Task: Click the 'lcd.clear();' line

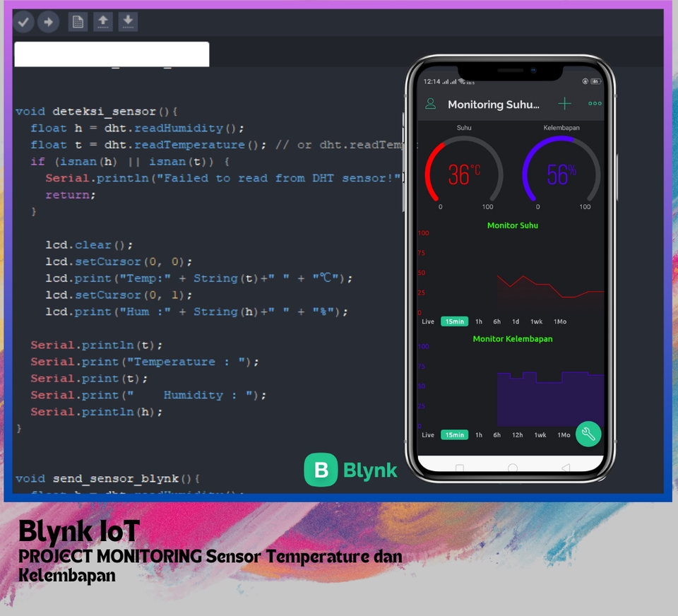Action: (89, 245)
